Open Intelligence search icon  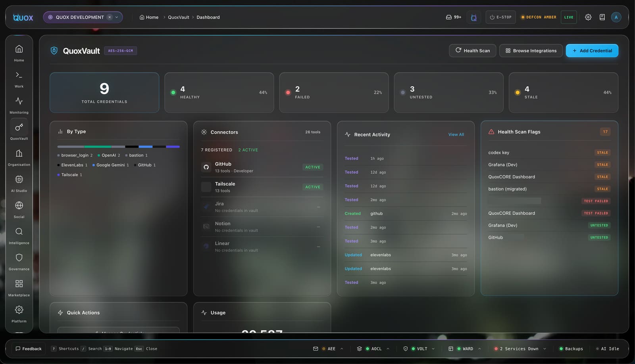tap(19, 232)
